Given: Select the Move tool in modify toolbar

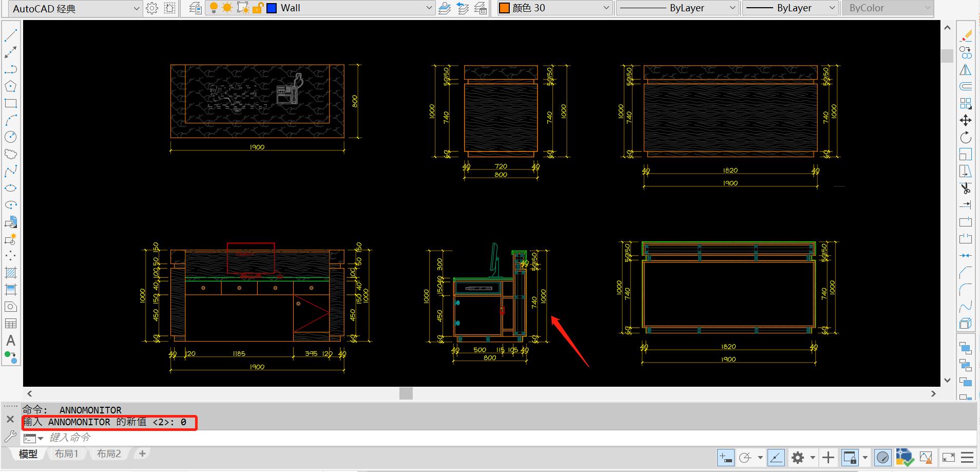Looking at the screenshot, I should pos(966,120).
